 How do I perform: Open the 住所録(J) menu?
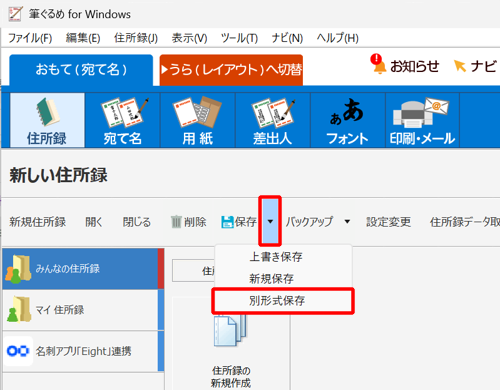pyautogui.click(x=136, y=38)
